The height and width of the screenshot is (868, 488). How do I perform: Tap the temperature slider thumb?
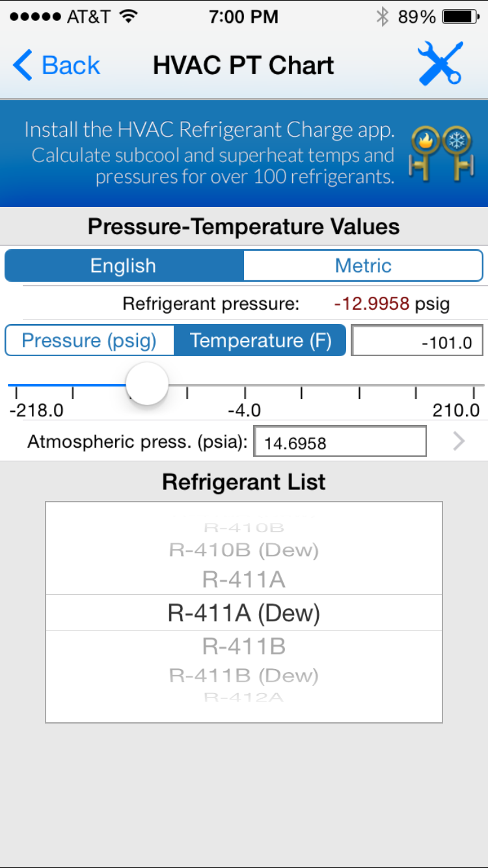tap(147, 384)
